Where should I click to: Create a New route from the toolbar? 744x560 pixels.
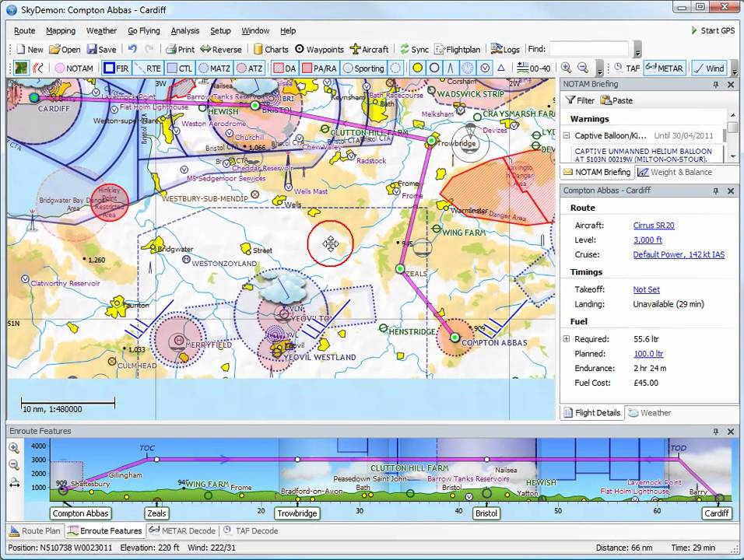pyautogui.click(x=30, y=49)
